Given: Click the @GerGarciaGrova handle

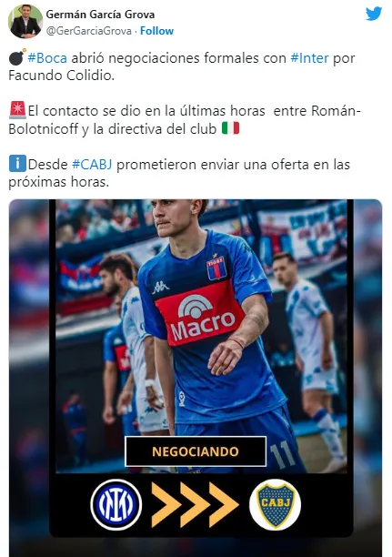Looking at the screenshot, I should tap(89, 31).
